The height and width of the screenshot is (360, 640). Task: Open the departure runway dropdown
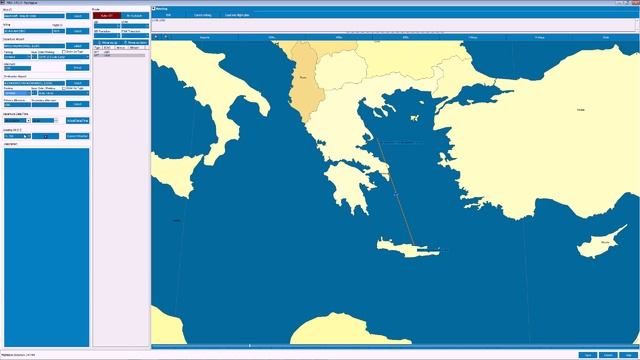pyautogui.click(x=63, y=57)
